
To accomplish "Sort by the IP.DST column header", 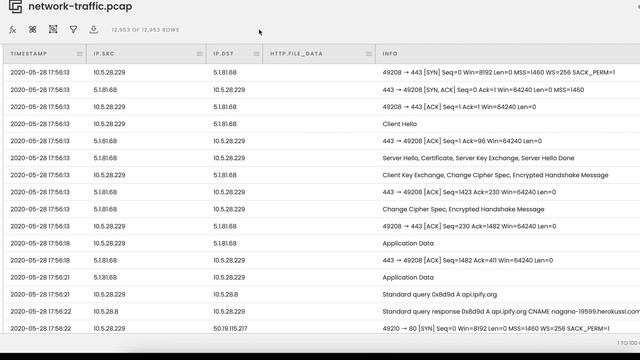I will click(223, 54).
